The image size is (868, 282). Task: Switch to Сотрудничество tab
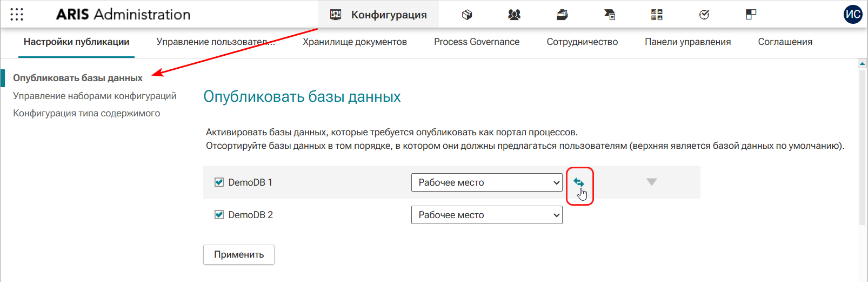582,42
